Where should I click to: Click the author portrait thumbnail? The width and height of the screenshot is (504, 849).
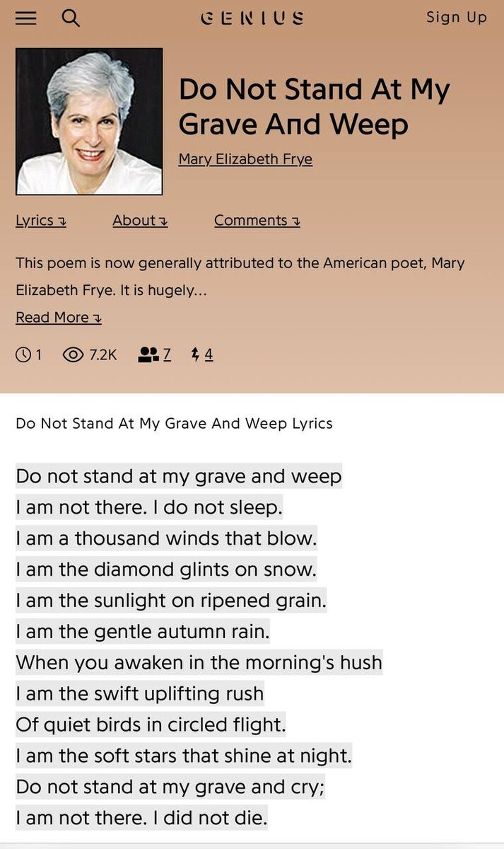pos(90,122)
